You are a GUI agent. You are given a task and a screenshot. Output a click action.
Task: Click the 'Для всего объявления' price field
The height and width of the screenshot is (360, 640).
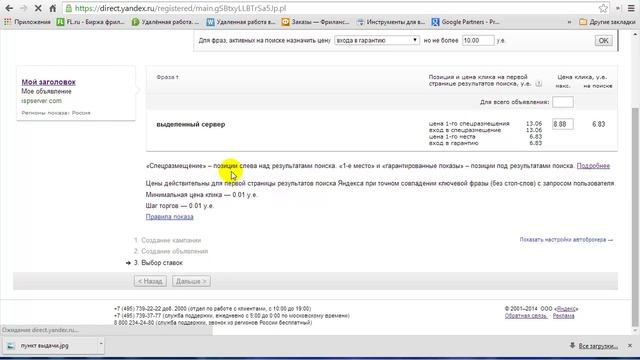coord(562,102)
